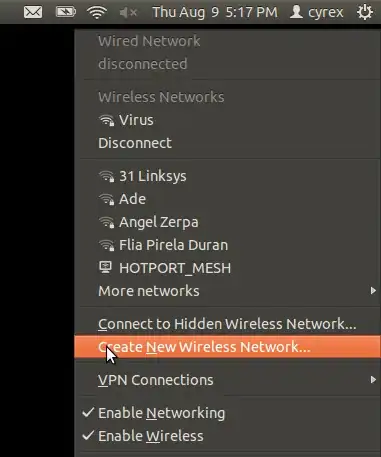This screenshot has width=381, height=457.
Task: Expand the More networks submenu arrow
Action: [x=373, y=291]
